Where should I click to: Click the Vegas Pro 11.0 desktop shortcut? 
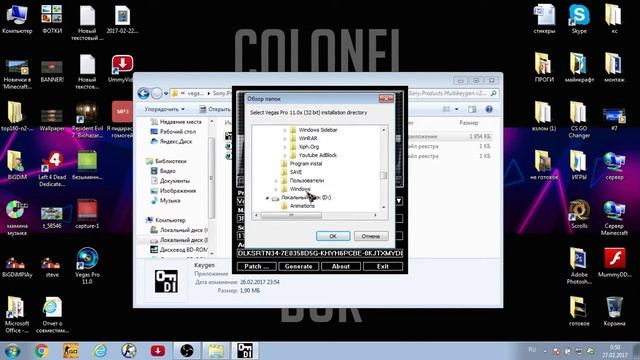(87, 265)
